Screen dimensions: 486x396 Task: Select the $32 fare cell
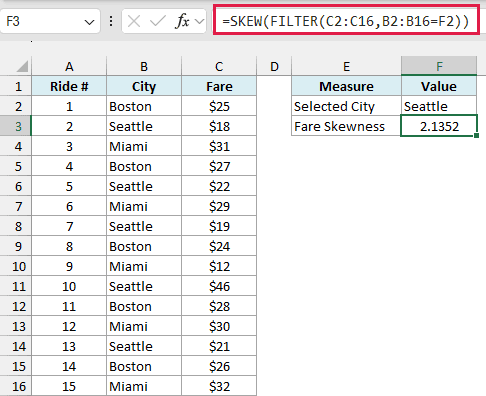click(x=219, y=386)
